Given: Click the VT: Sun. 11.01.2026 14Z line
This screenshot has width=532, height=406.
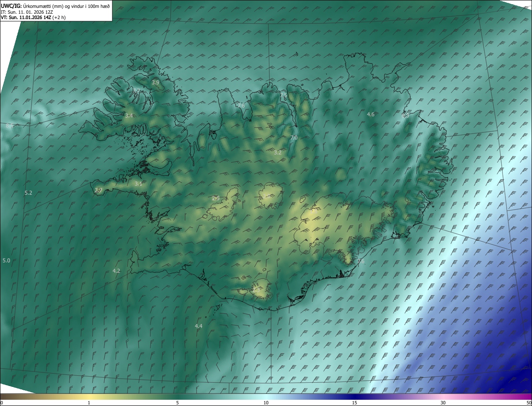Looking at the screenshot, I should pyautogui.click(x=33, y=17).
